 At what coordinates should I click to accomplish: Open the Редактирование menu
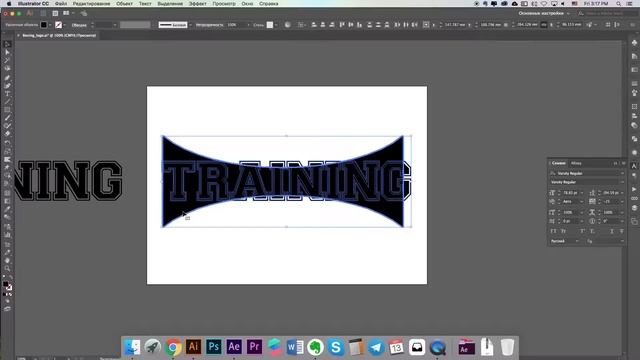tap(91, 4)
